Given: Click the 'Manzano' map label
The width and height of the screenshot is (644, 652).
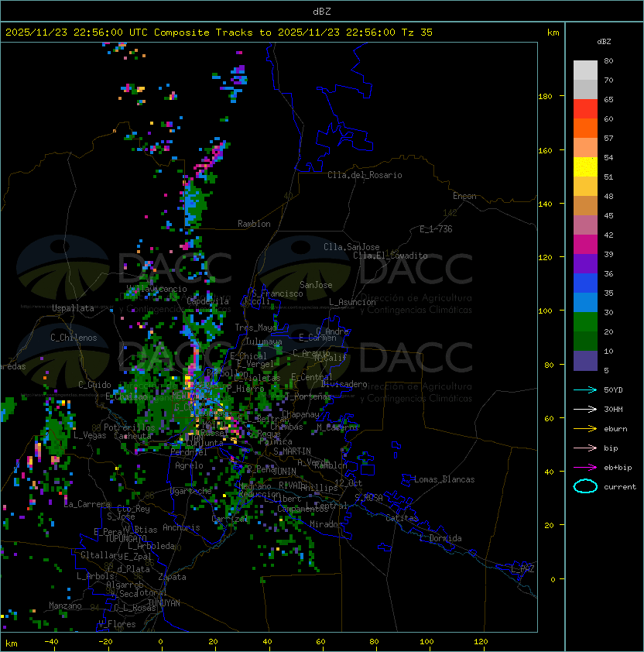Looking at the screenshot, I should pyautogui.click(x=65, y=606).
